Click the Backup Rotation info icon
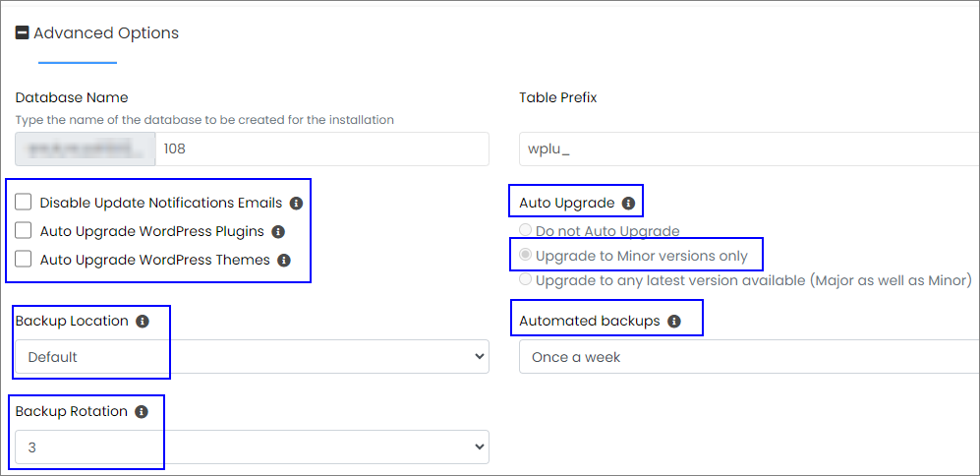 (142, 412)
